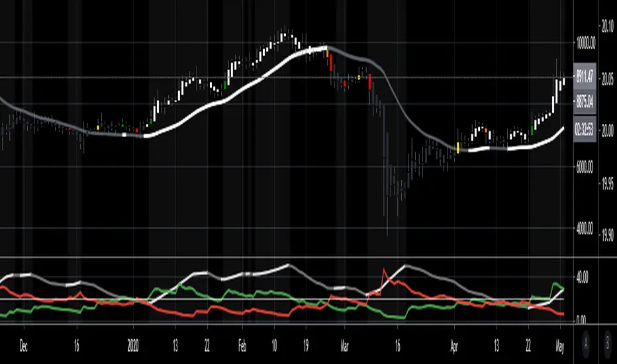617x364 pixels.
Task: Click the 20.10 secondary scale label
Action: [x=607, y=26]
